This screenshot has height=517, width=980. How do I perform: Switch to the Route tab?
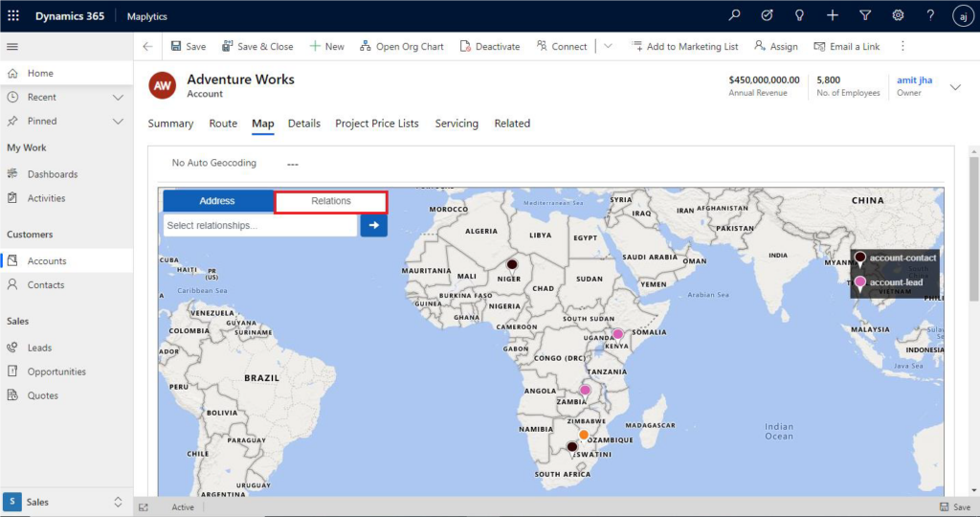point(223,124)
